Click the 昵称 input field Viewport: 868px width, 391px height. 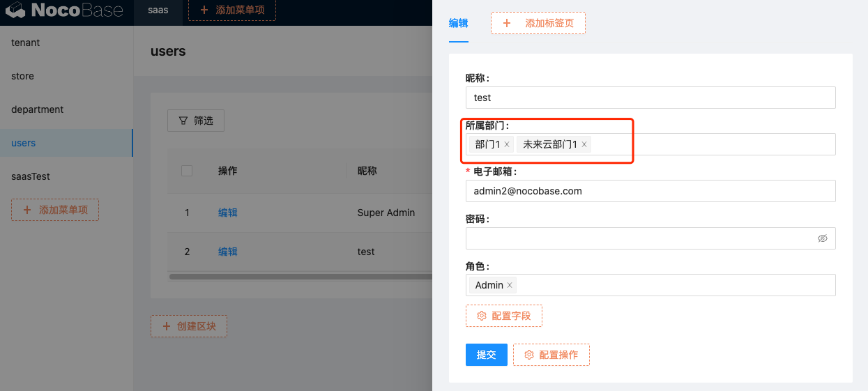tap(650, 98)
